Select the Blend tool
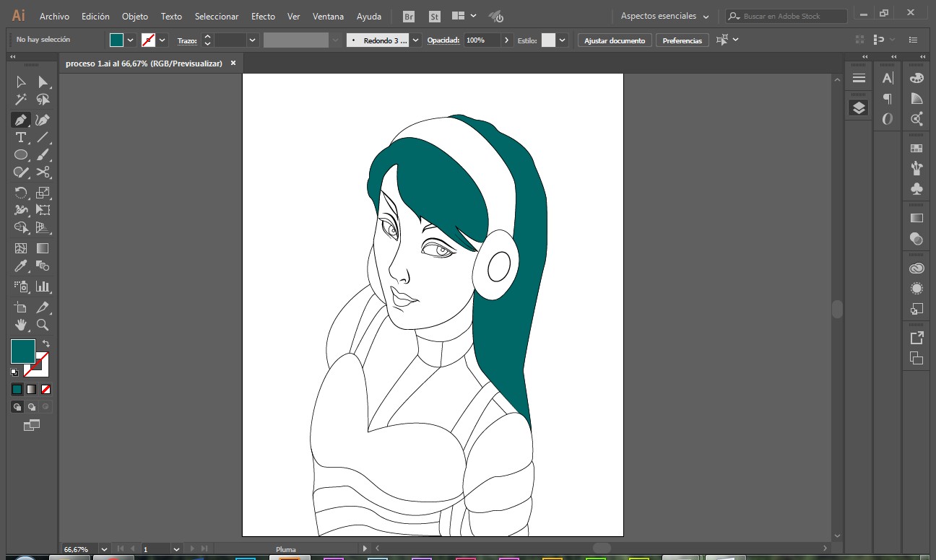936x560 pixels. 43,266
